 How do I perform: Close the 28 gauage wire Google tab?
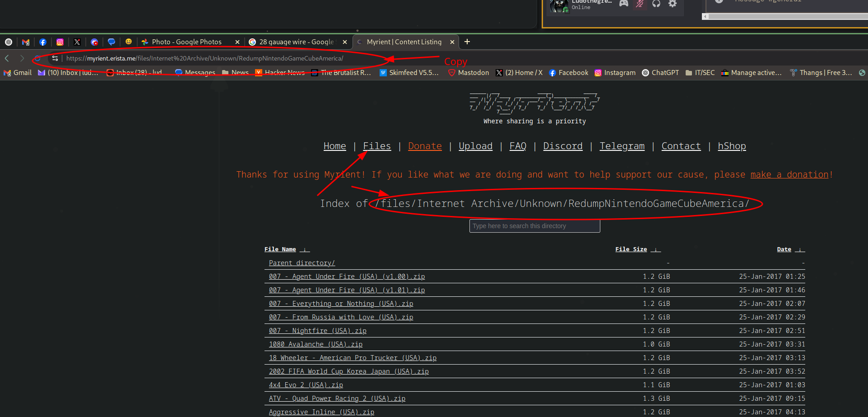[x=345, y=42]
